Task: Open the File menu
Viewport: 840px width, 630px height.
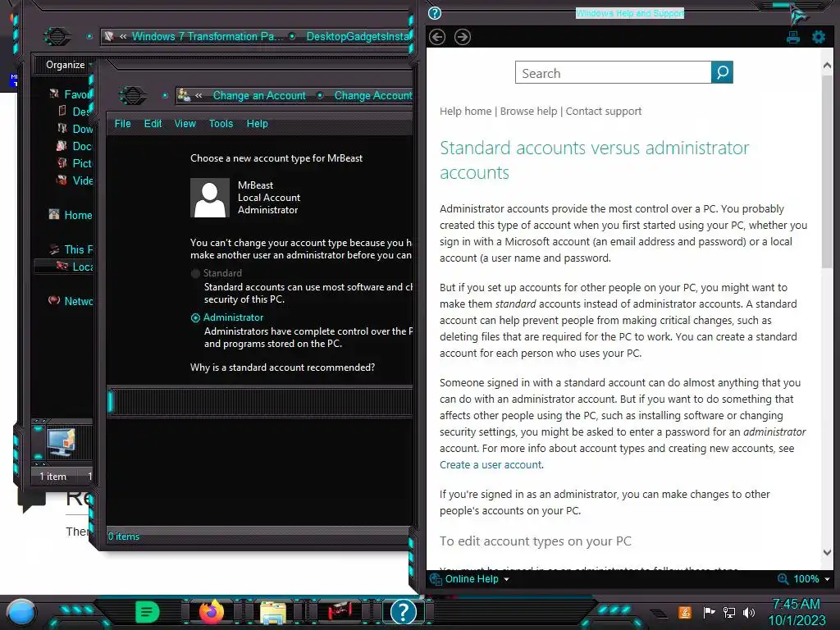Action: click(123, 124)
